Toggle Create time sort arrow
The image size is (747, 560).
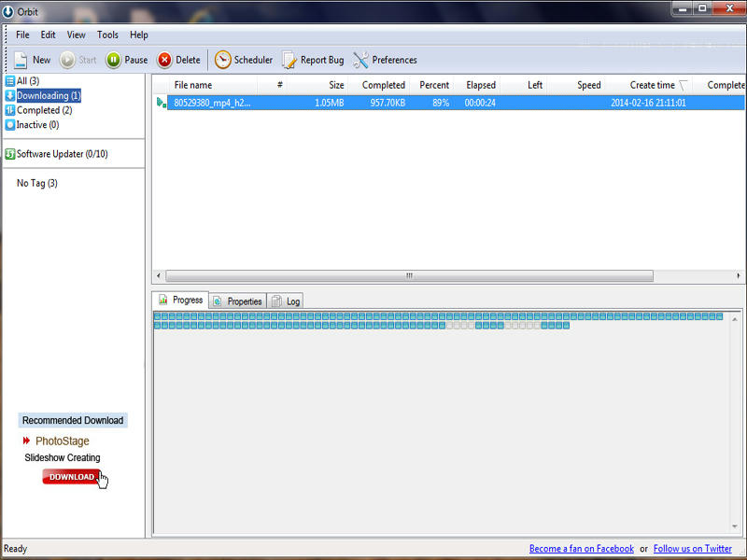684,85
